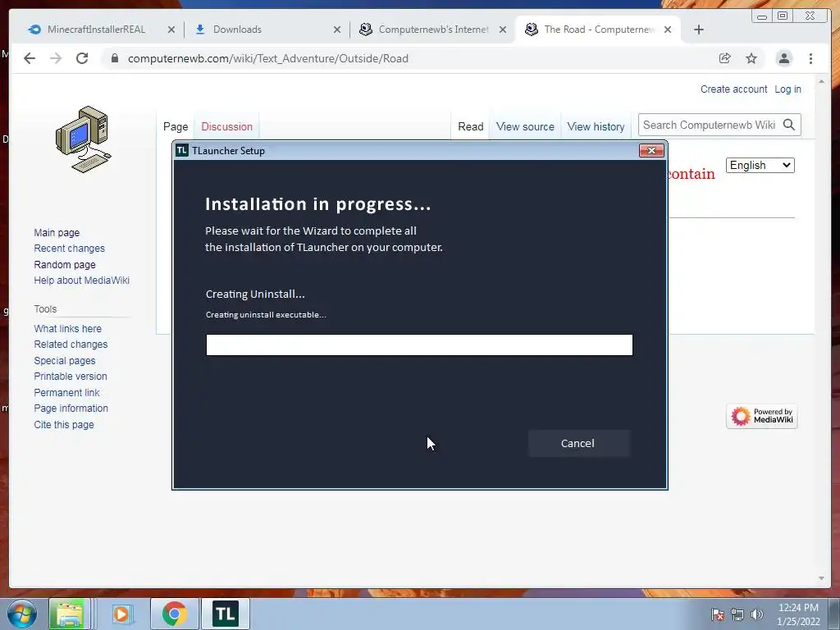
Task: Click the wiki search magnifier icon
Action: pyautogui.click(x=789, y=125)
